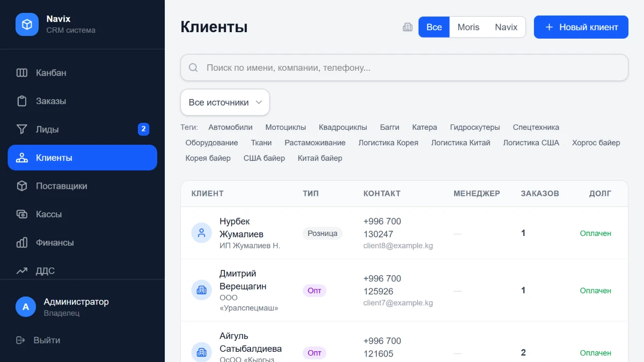
Task: Select Поставщики in navigation
Action: [83, 186]
